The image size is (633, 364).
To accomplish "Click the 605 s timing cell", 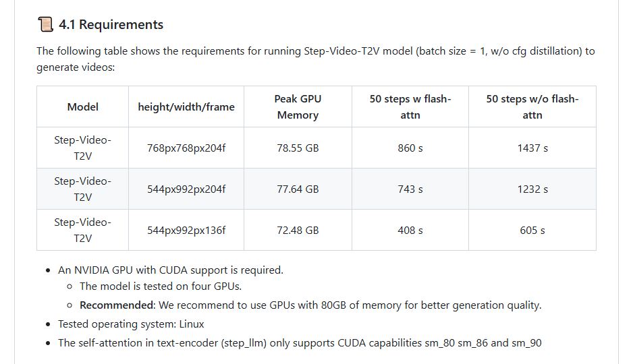I will [x=532, y=230].
